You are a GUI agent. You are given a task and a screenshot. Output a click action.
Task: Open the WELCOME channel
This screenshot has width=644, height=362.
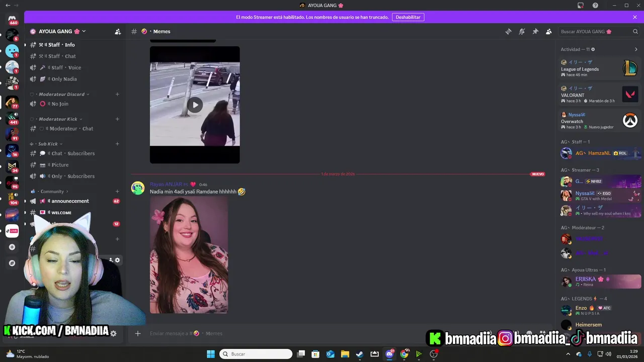click(x=75, y=213)
